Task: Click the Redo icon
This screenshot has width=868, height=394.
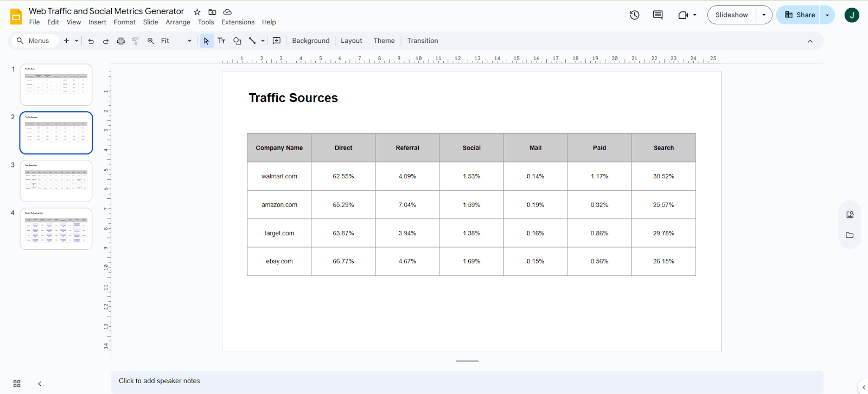Action: tap(106, 41)
